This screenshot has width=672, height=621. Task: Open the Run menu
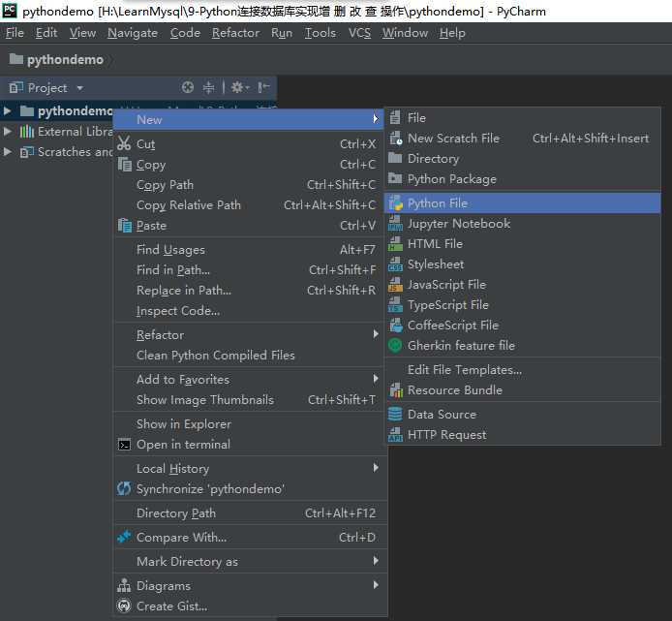coord(282,33)
